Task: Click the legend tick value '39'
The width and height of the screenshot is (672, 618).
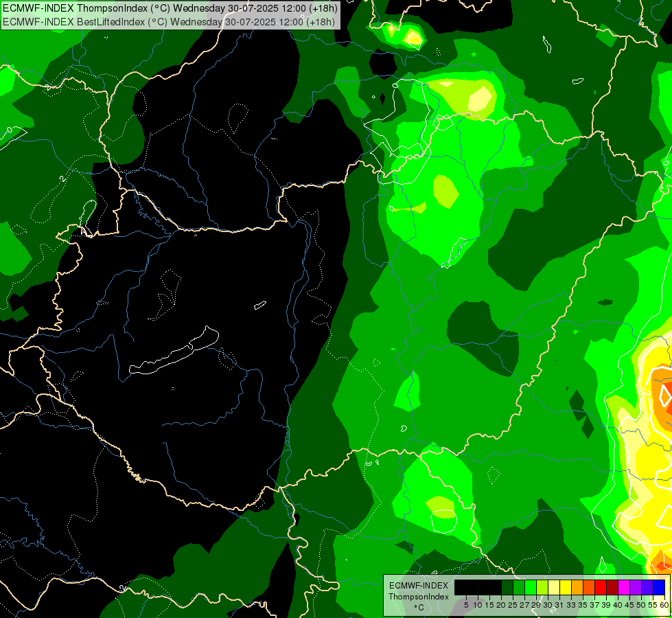Action: [606, 605]
